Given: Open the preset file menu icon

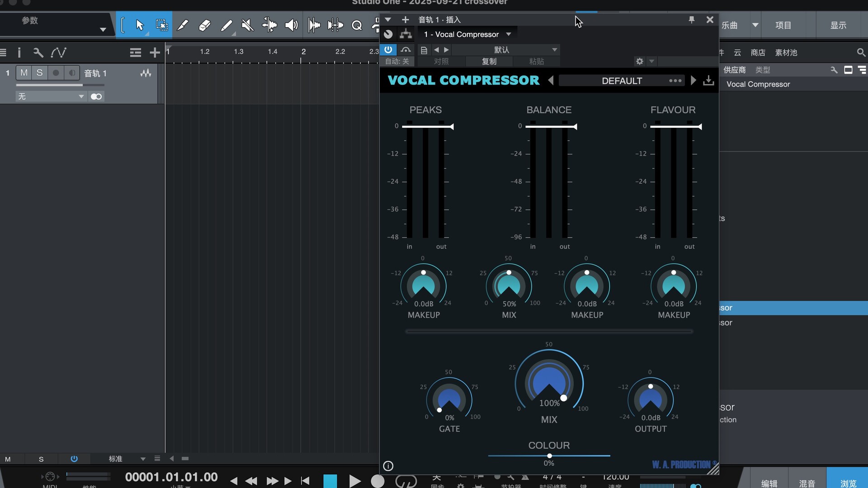Looking at the screenshot, I should click(x=424, y=50).
